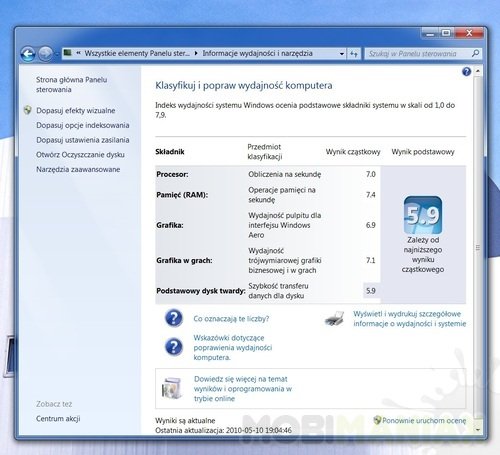Open Strona główna Panelu sterowania
Image resolution: width=500 pixels, height=455 pixels.
[x=71, y=84]
